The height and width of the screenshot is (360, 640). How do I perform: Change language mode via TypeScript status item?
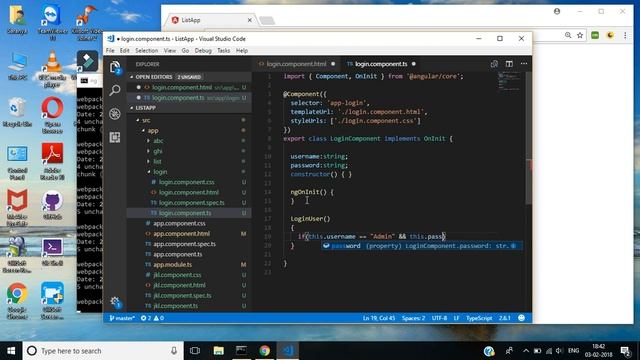coord(479,318)
